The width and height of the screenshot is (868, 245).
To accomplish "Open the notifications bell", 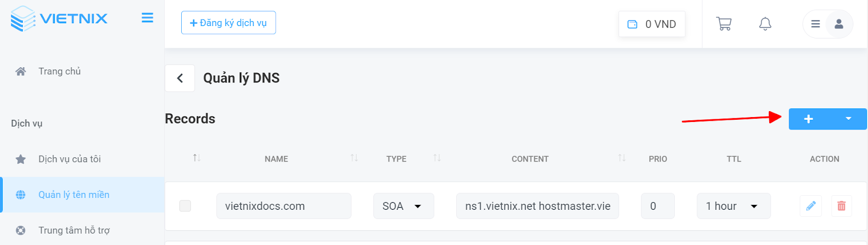I will 765,24.
